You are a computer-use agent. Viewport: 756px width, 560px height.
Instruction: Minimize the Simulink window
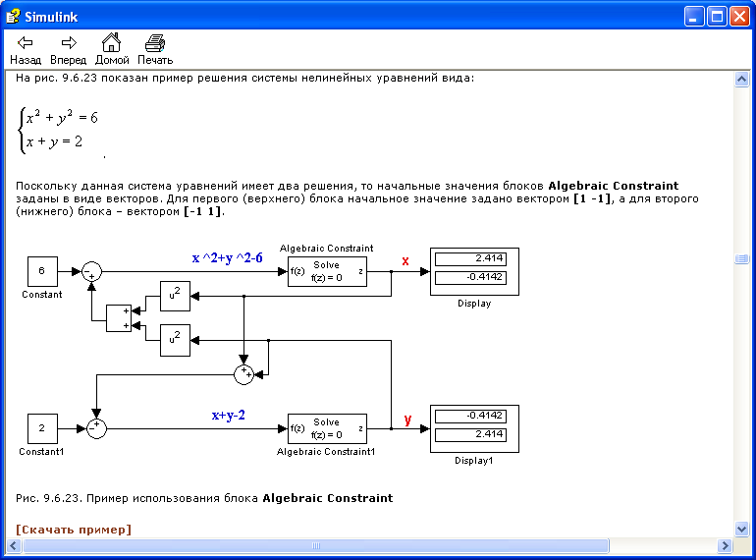pyautogui.click(x=694, y=17)
